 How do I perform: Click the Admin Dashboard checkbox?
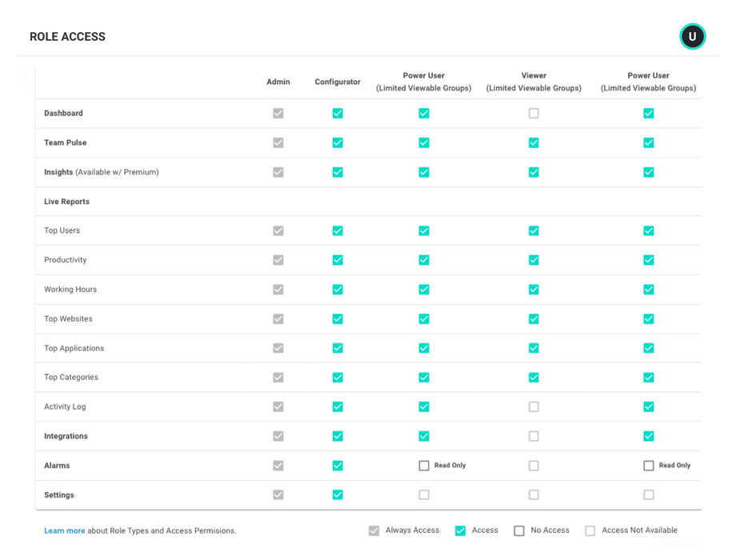tap(278, 113)
